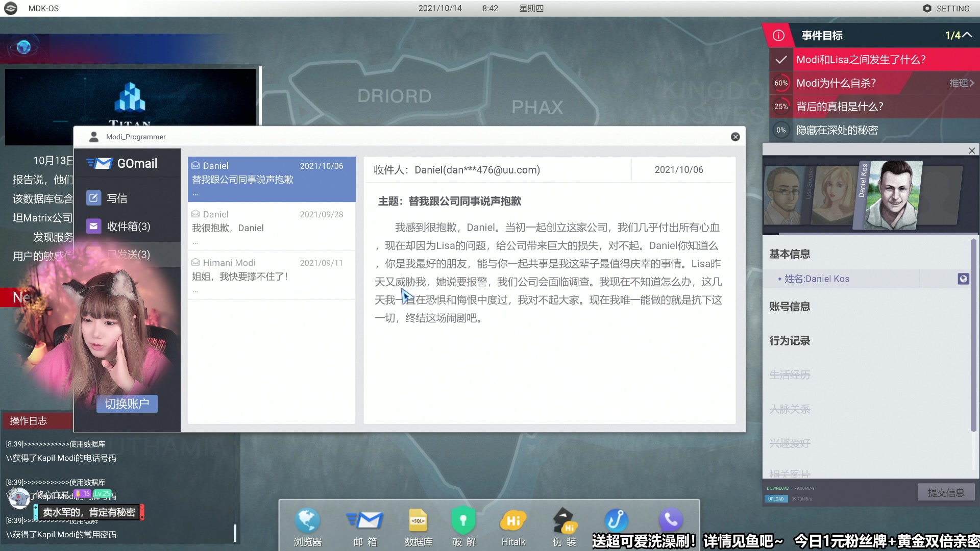Launch the Hitalk chat app
Viewport: 980px width, 551px height.
[513, 527]
